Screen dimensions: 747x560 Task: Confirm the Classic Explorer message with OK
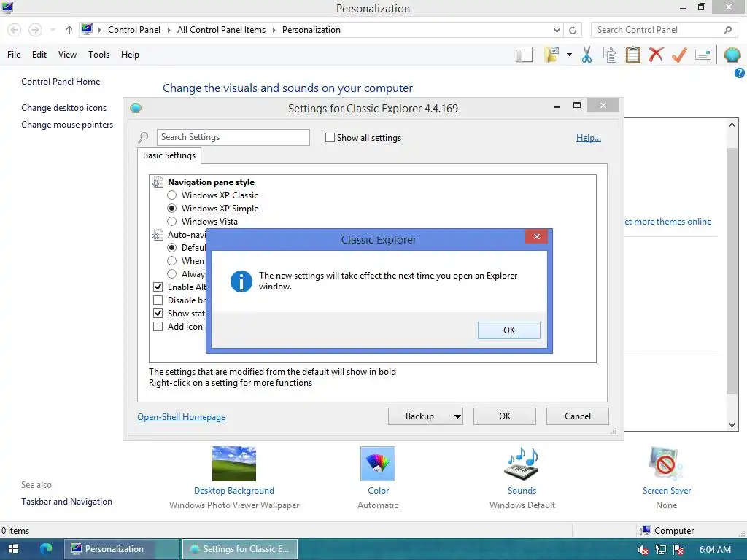coord(508,330)
